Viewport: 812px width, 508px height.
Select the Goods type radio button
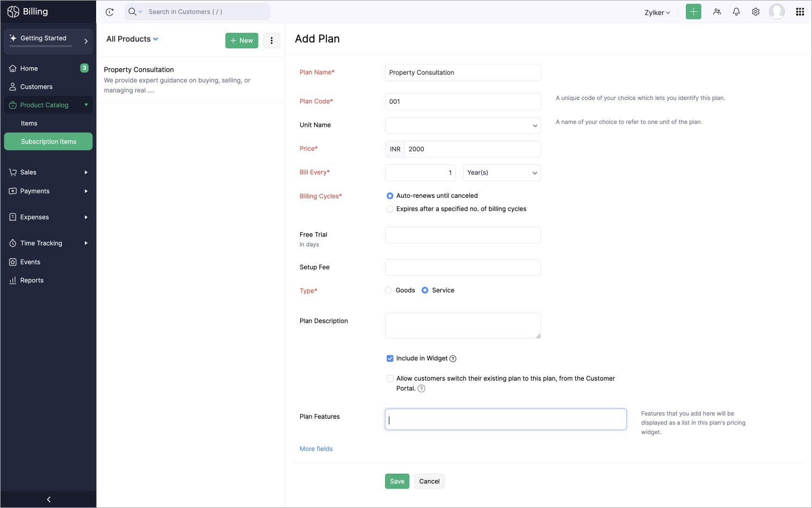tap(388, 290)
